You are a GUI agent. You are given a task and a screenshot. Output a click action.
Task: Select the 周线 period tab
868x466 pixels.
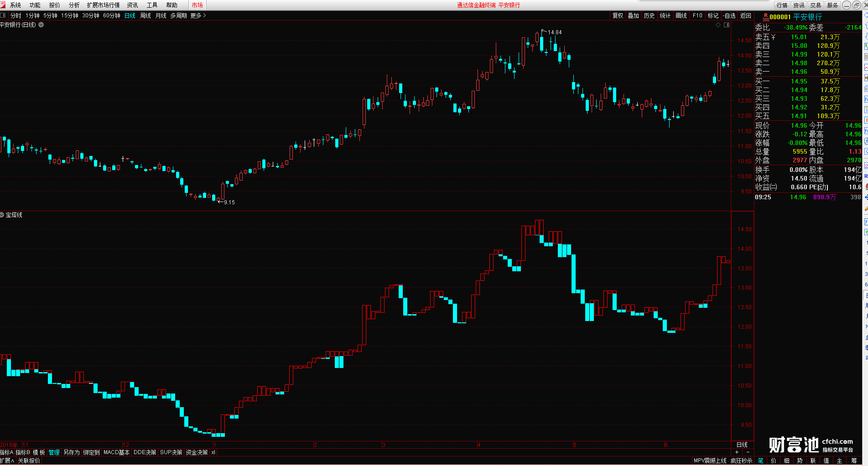click(146, 16)
